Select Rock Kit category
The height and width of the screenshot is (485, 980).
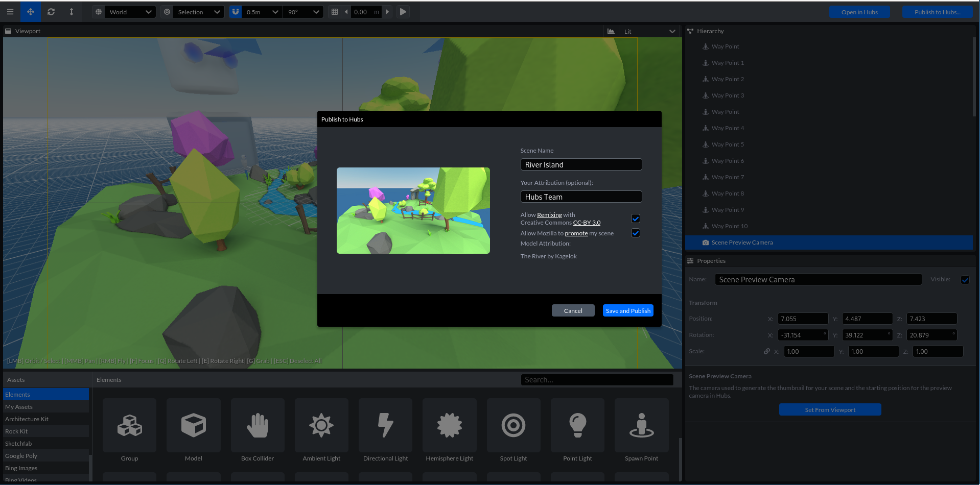(46, 431)
